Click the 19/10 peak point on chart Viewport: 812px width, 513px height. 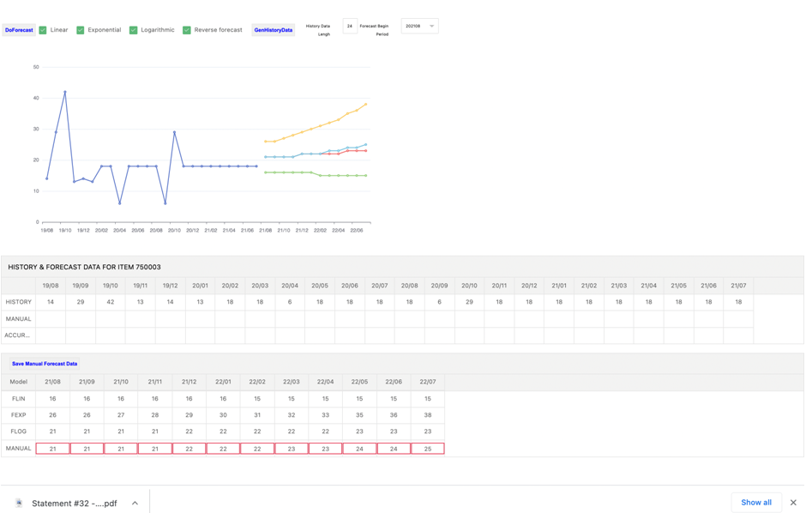(x=65, y=92)
